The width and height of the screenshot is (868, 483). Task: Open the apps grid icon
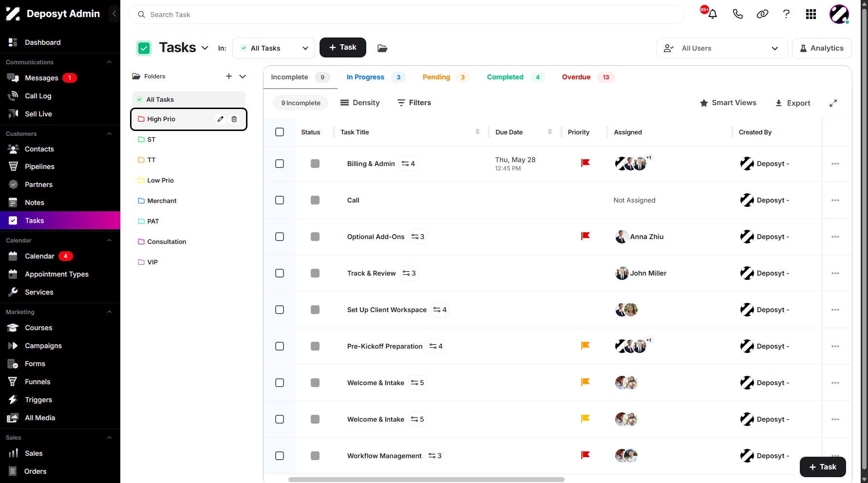point(811,14)
